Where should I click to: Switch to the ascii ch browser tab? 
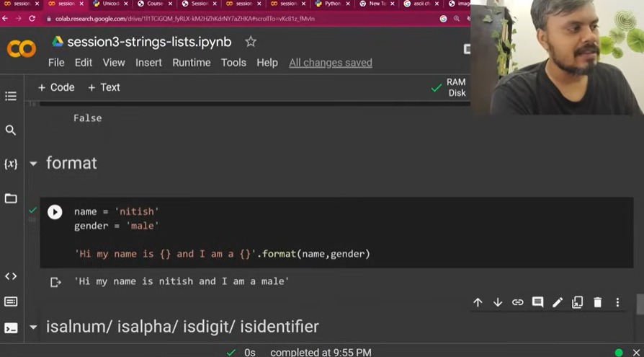tap(421, 4)
